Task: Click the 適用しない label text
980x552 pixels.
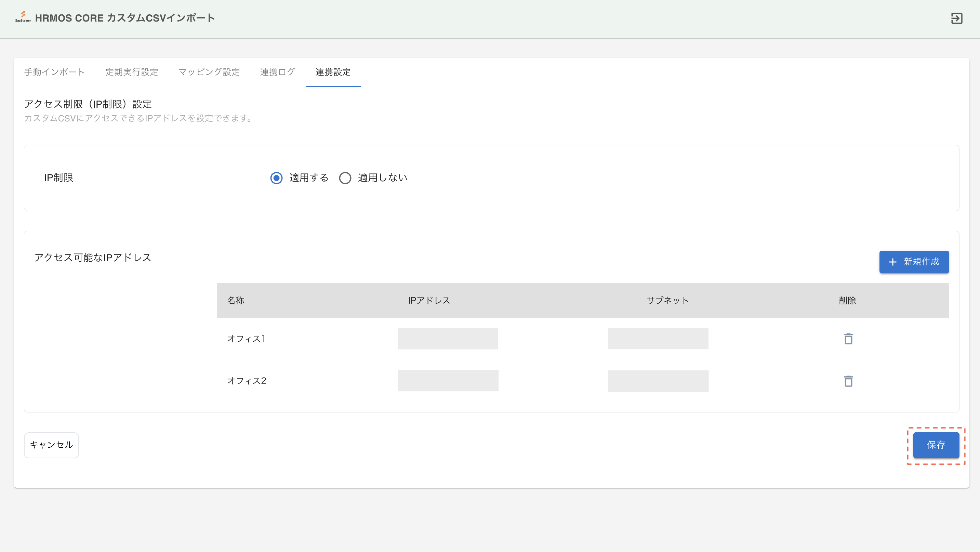Action: [x=382, y=178]
